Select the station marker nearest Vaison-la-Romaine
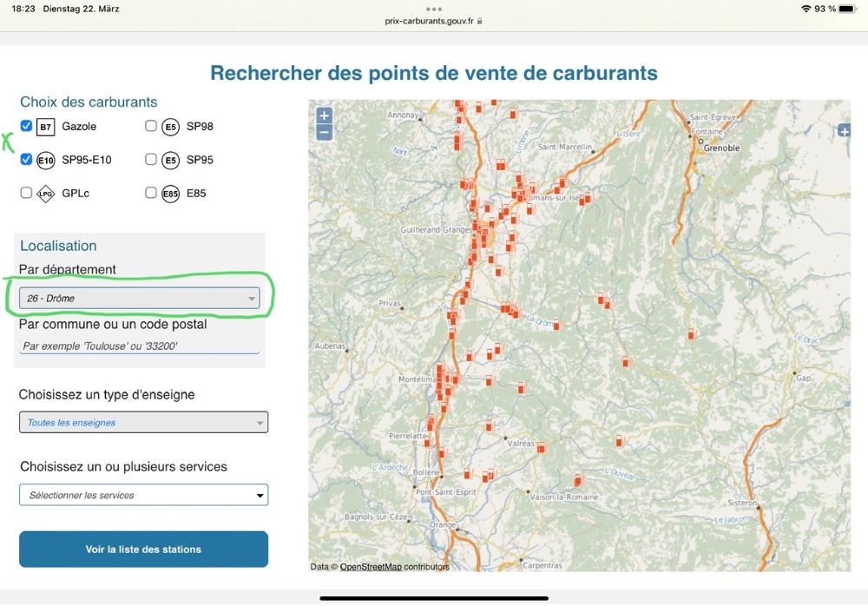 point(577,480)
